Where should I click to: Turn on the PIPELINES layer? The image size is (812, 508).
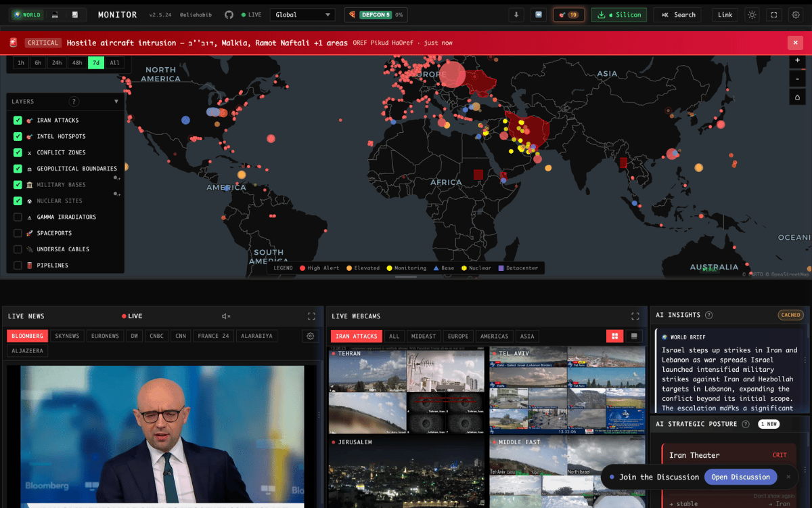coord(18,266)
